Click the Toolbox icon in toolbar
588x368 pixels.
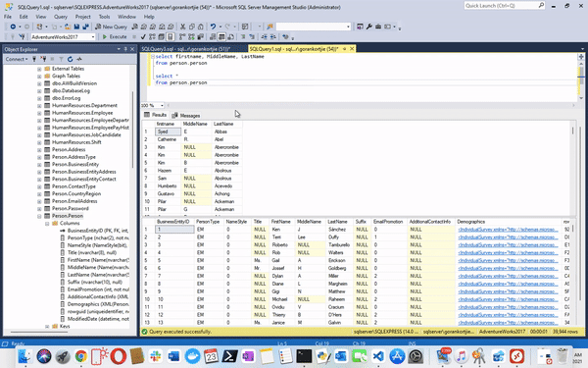click(x=378, y=26)
